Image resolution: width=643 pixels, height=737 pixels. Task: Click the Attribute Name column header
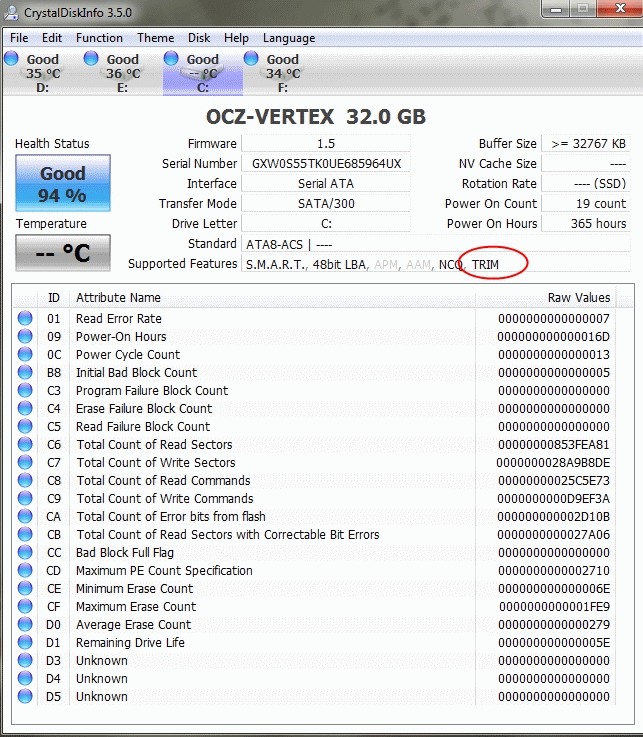[273, 298]
